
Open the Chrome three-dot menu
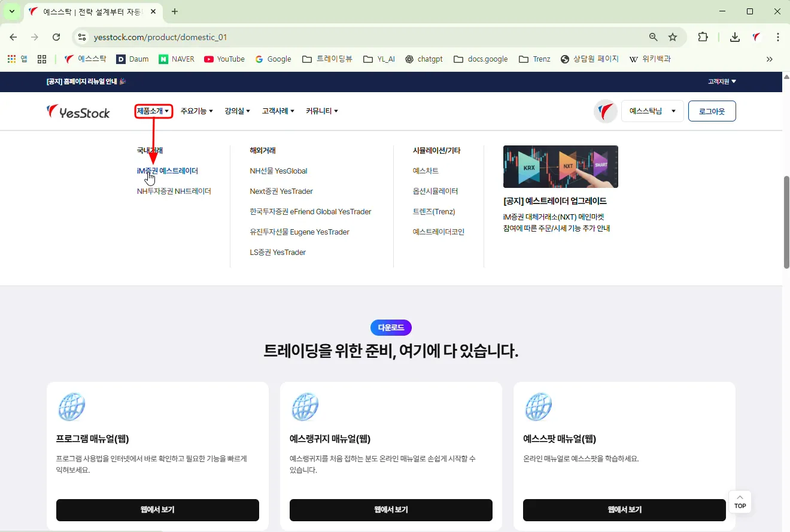778,37
